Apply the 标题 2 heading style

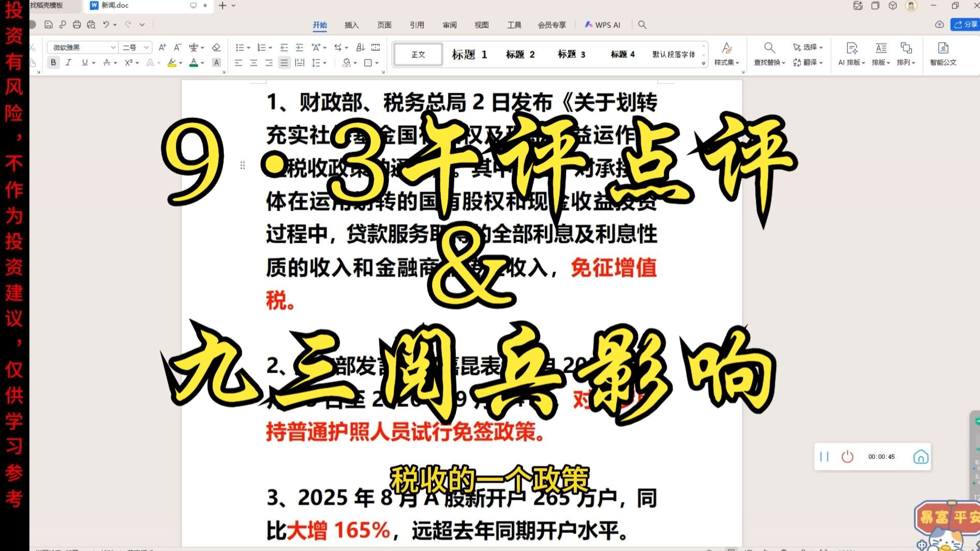520,54
